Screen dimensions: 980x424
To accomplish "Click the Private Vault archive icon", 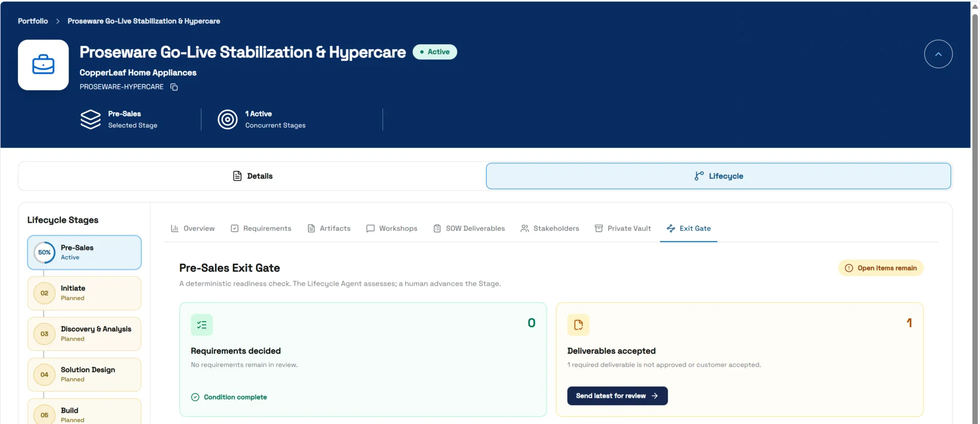I will (x=599, y=229).
